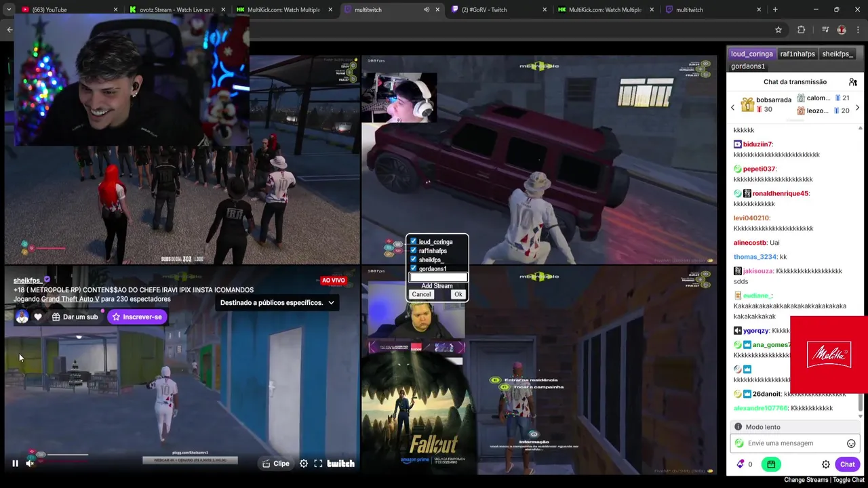Open thomas_3234's username in chat

(755, 257)
